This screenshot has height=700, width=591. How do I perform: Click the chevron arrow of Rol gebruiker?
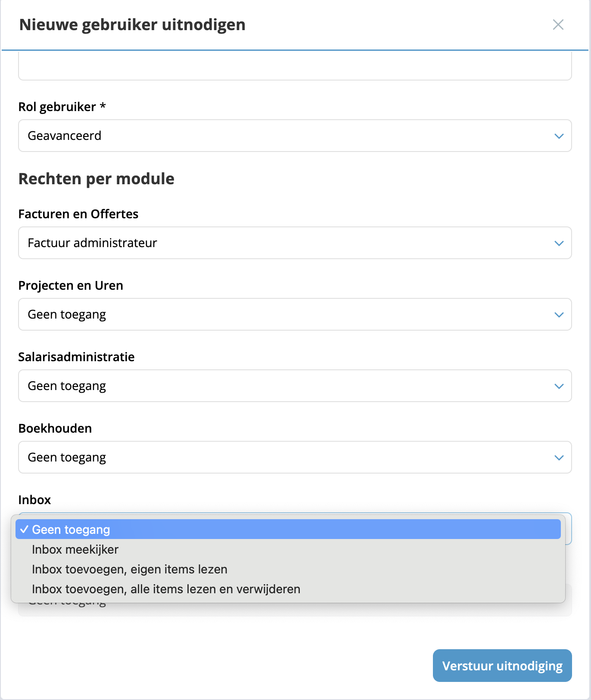pyautogui.click(x=559, y=136)
